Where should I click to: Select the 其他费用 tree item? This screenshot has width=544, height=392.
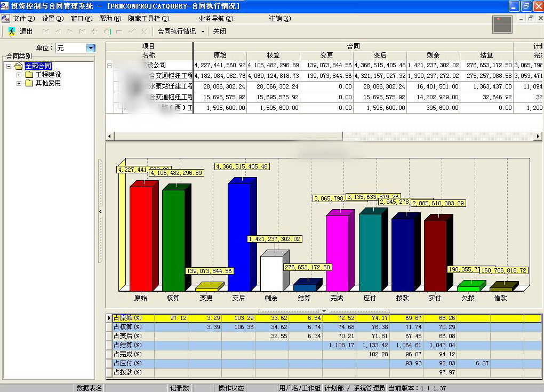(x=48, y=83)
